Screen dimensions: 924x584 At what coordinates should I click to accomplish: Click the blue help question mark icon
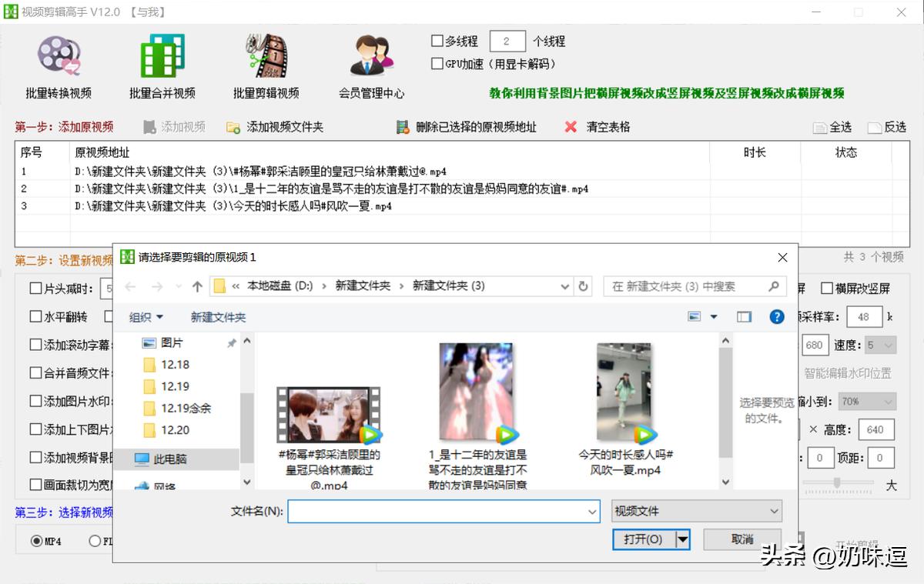tap(777, 317)
